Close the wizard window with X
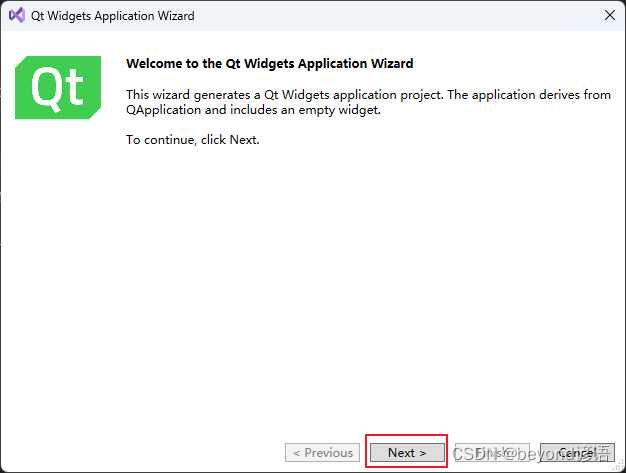626x473 pixels. tap(610, 16)
